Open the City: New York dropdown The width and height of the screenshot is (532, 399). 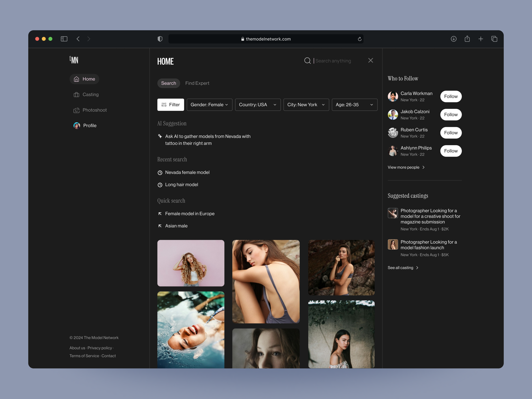(x=306, y=105)
